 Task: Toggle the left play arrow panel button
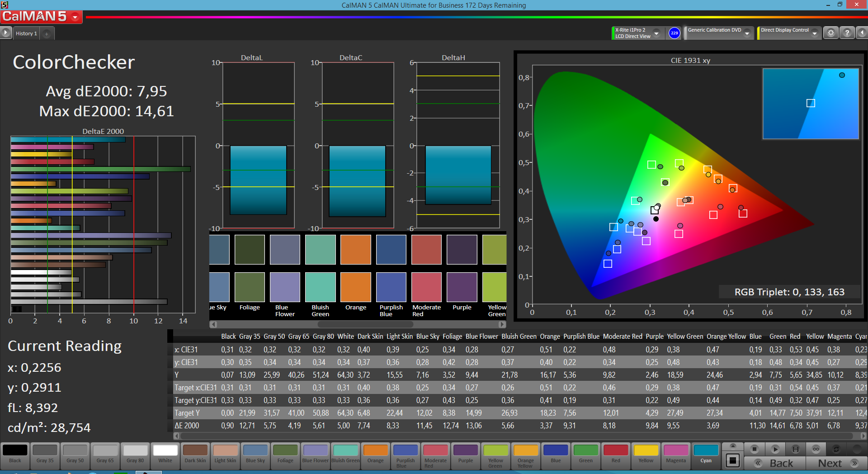click(x=5, y=33)
